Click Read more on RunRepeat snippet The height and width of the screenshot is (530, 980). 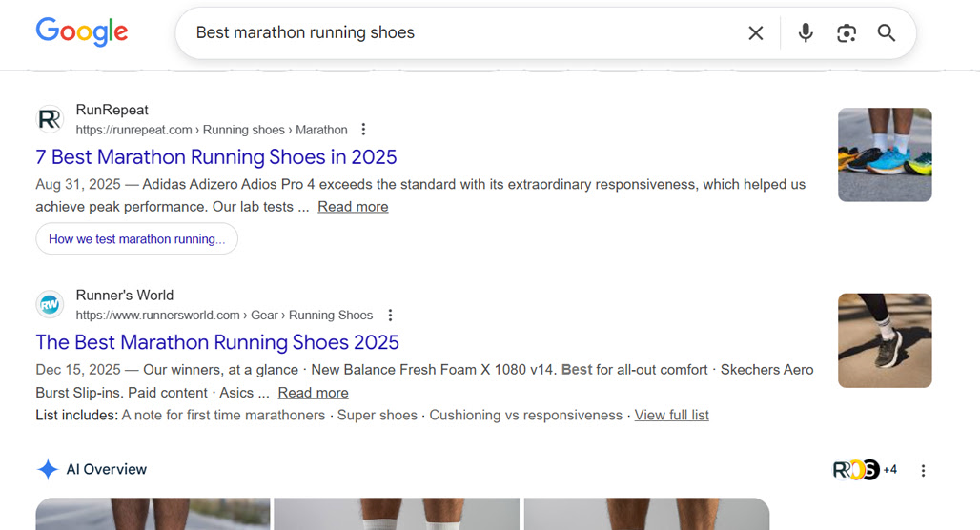click(x=353, y=207)
